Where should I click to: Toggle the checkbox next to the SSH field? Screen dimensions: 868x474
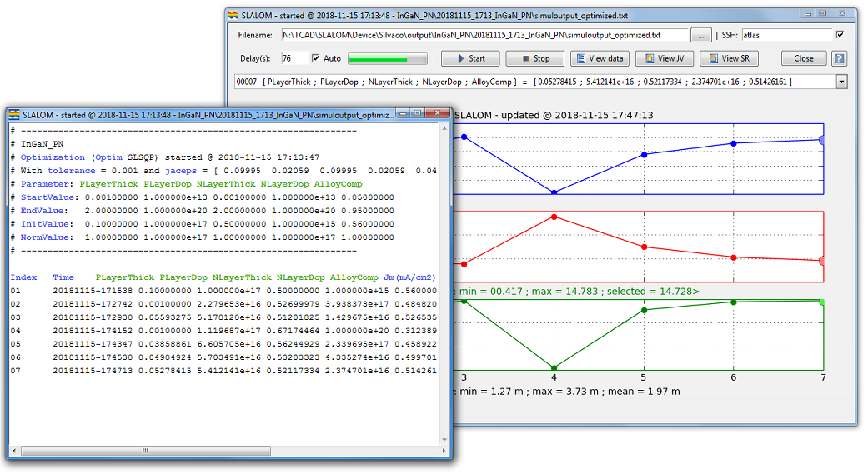pyautogui.click(x=840, y=35)
